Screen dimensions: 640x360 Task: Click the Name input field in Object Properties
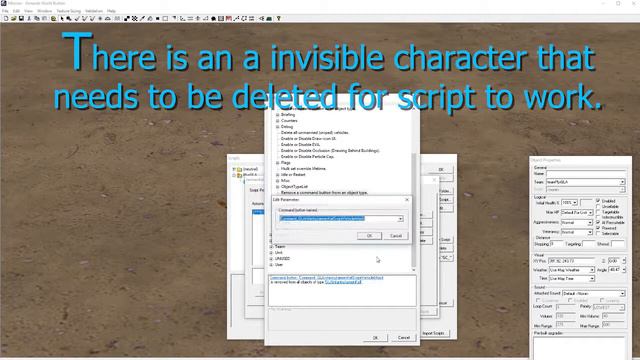click(x=586, y=173)
